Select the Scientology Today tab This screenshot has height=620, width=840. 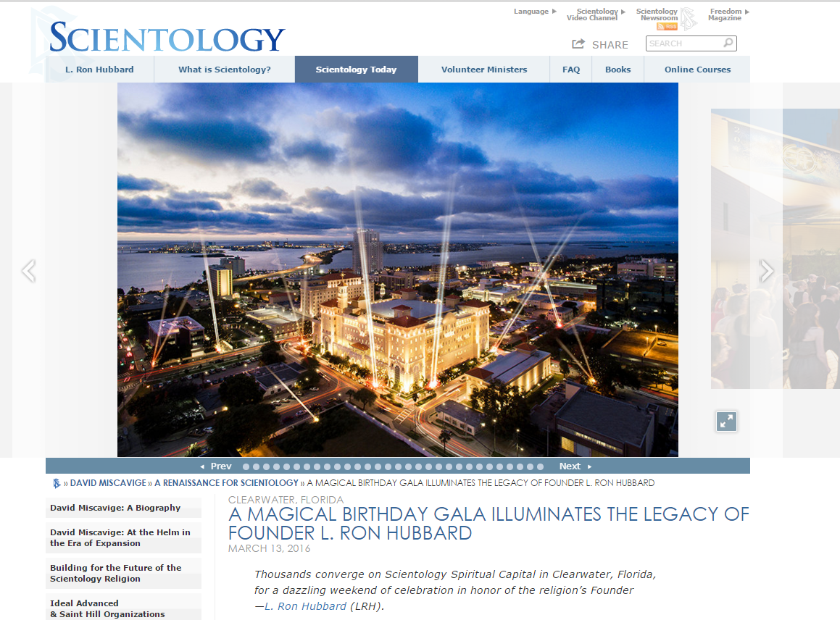357,69
